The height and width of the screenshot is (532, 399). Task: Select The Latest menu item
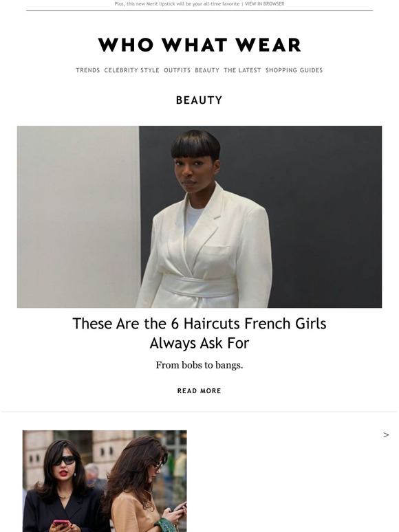[242, 70]
